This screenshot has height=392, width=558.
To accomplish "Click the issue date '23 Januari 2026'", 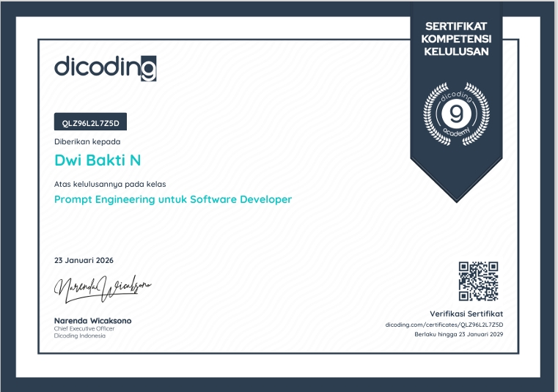I will click(84, 261).
